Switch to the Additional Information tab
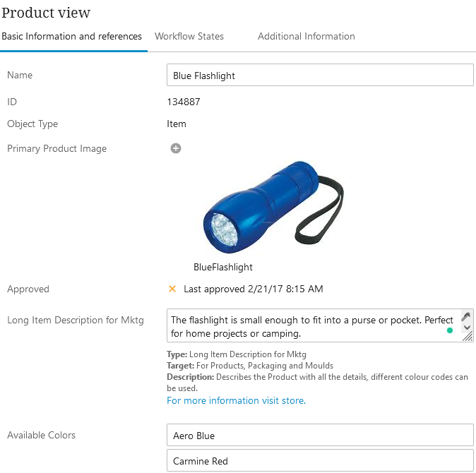The width and height of the screenshot is (476, 473). click(306, 36)
